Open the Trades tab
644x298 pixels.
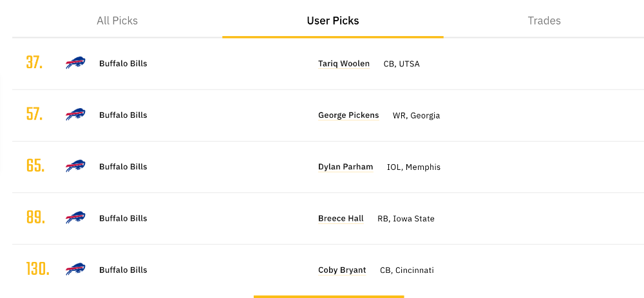(544, 21)
